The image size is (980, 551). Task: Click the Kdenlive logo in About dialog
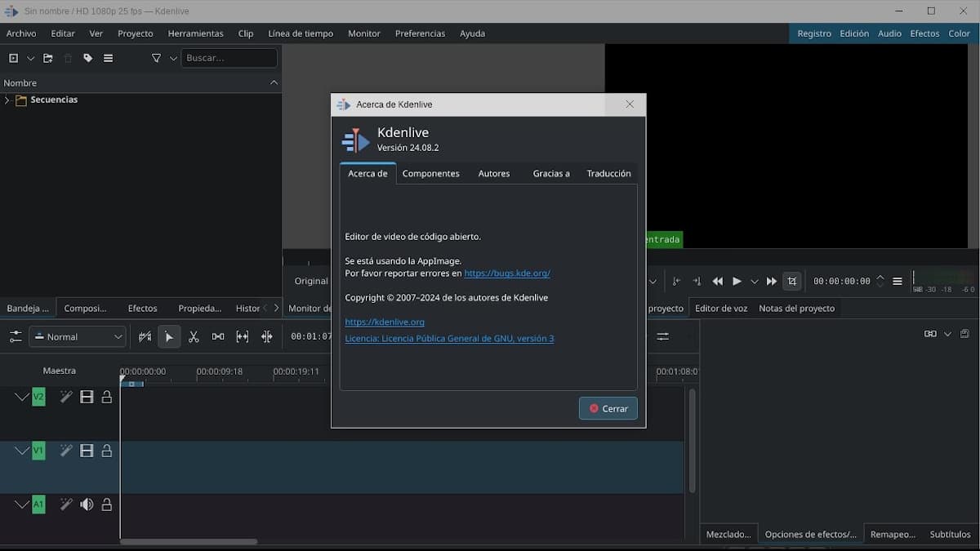(x=356, y=141)
